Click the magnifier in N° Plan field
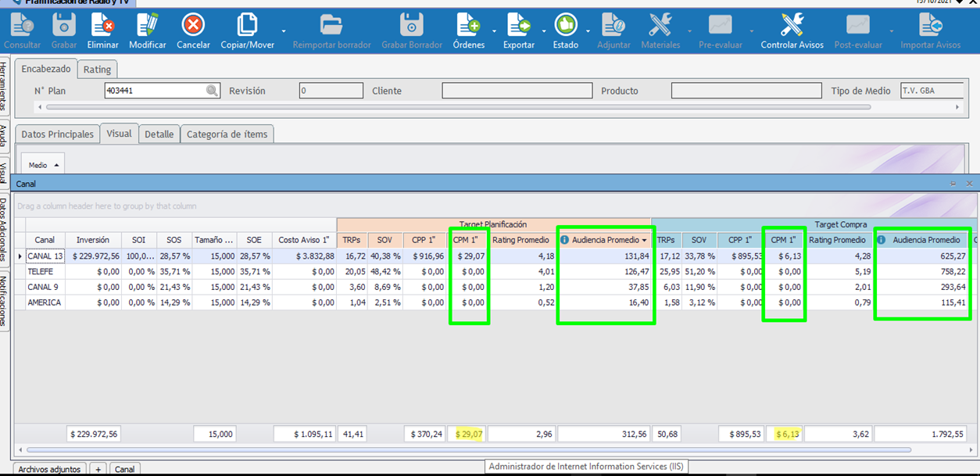980x476 pixels. point(212,91)
